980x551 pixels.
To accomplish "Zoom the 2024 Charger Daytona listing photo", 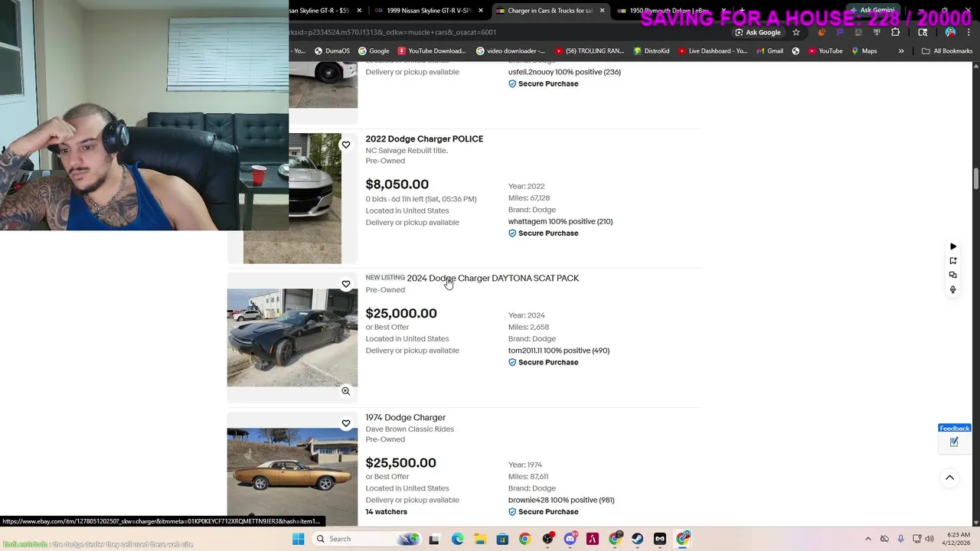I will tap(346, 391).
